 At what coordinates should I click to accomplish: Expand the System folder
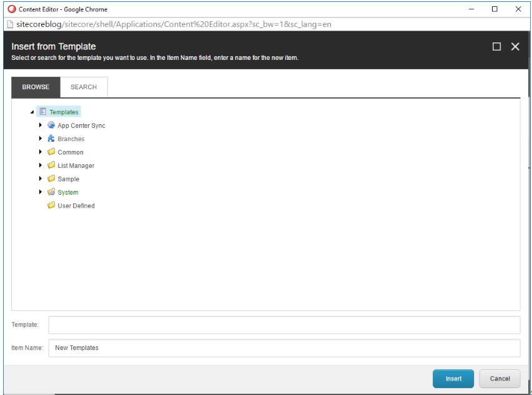click(41, 192)
